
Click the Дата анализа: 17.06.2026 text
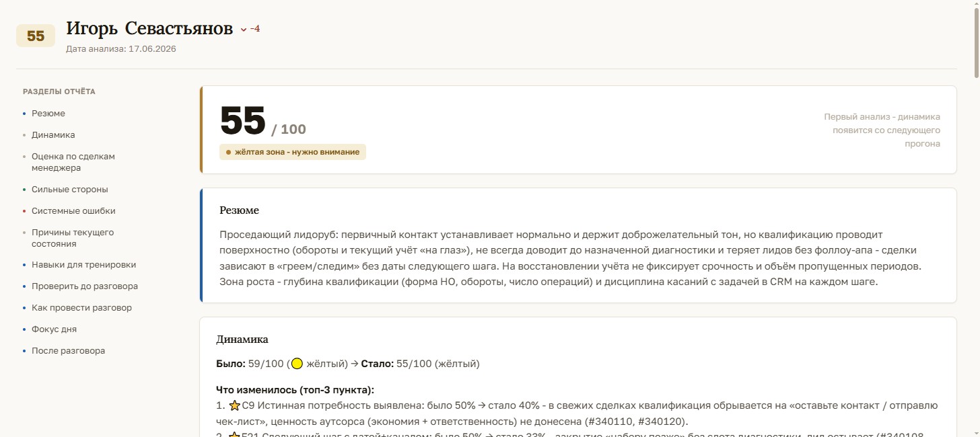point(121,49)
